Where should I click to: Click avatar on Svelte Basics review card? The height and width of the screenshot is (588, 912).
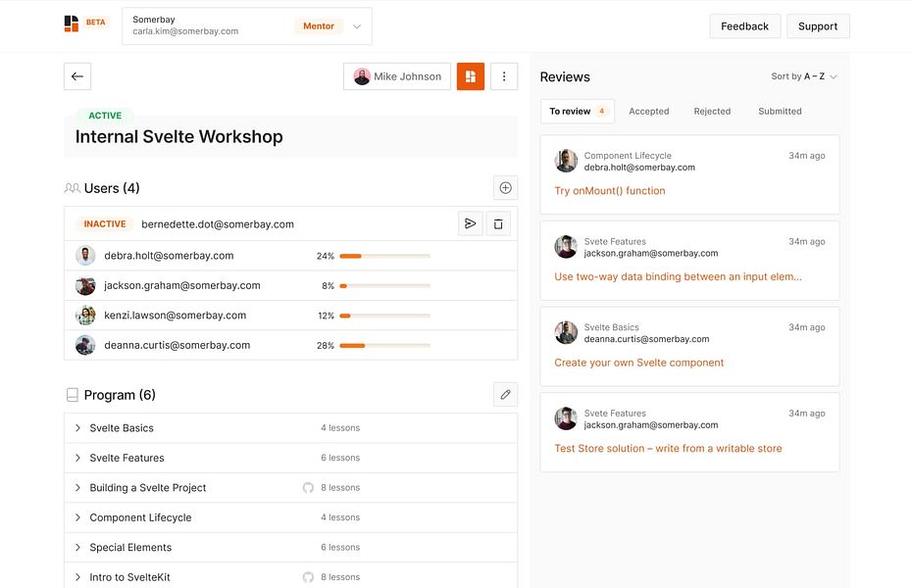coord(566,333)
